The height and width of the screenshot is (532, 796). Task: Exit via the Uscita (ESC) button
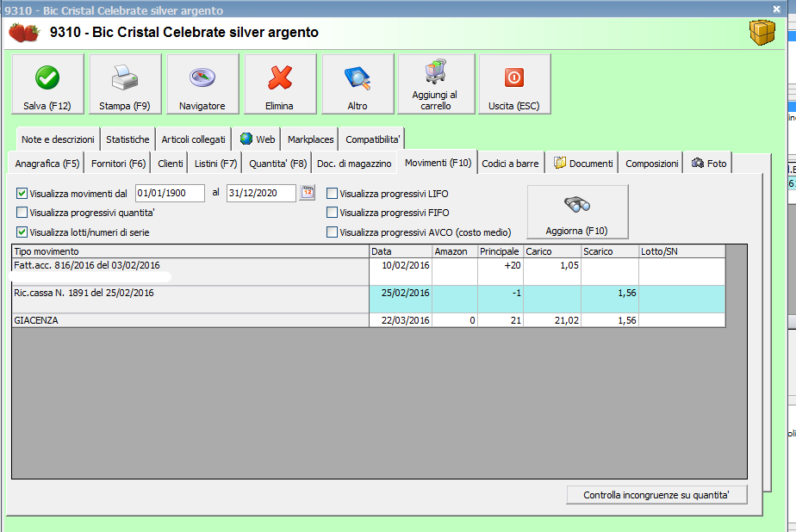(514, 84)
